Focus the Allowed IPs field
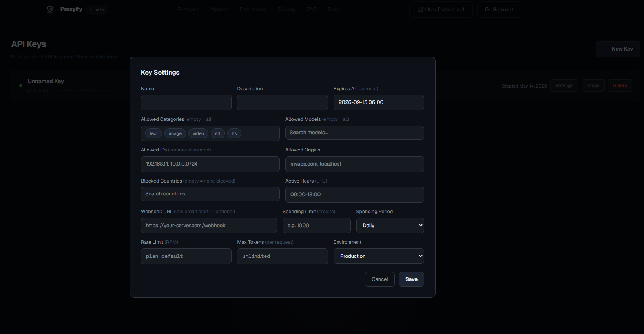 (x=210, y=164)
